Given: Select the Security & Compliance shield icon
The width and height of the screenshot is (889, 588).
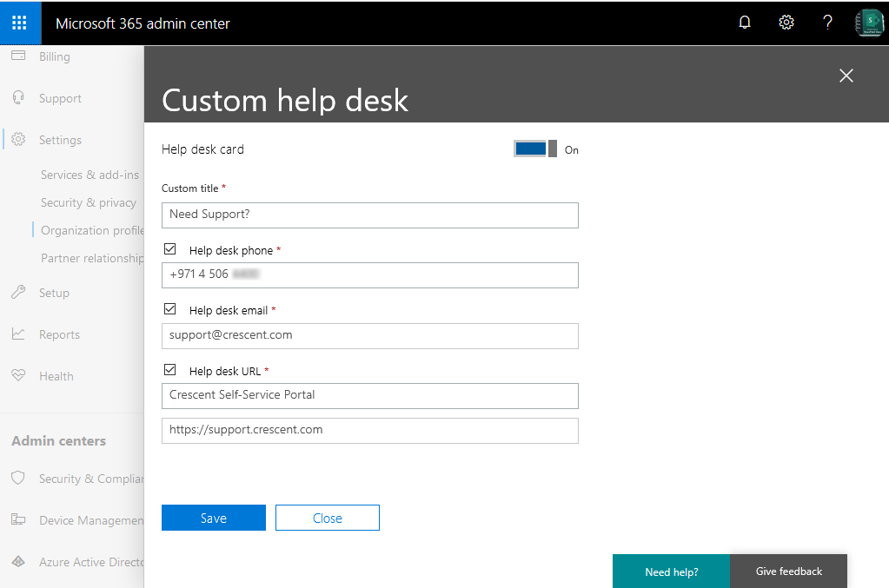Looking at the screenshot, I should coord(18,478).
